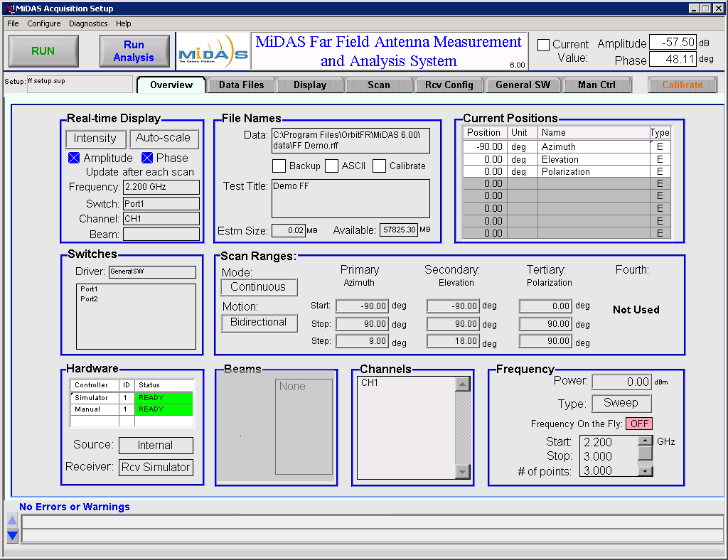Click the Tertiary Start 0.00 field

pos(545,306)
